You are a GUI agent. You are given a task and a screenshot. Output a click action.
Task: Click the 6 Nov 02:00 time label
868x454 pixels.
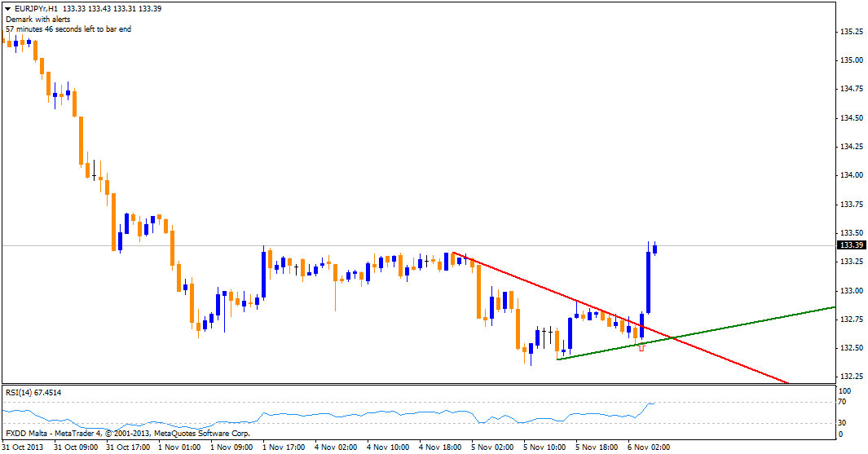coord(648,447)
